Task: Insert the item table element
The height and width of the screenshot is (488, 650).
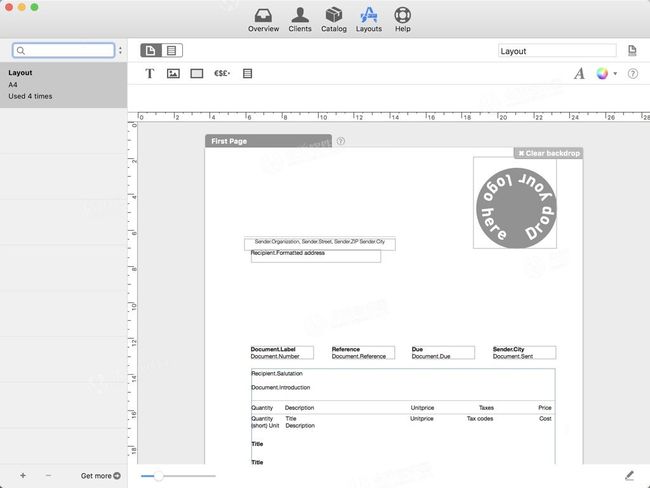Action: pyautogui.click(x=247, y=74)
